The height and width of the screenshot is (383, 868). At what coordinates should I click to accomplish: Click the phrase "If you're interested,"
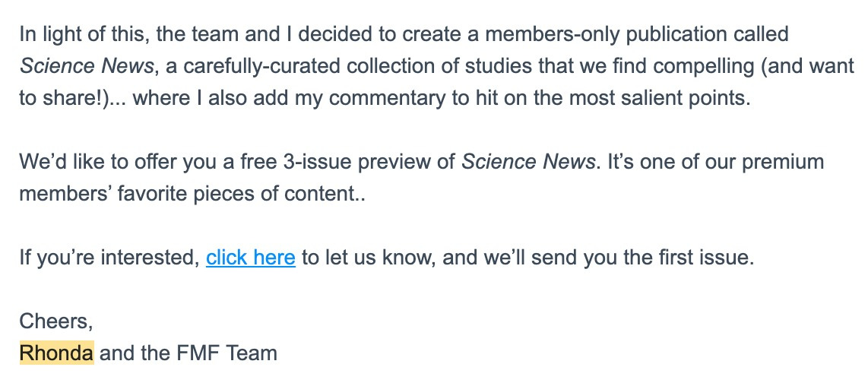[109, 258]
